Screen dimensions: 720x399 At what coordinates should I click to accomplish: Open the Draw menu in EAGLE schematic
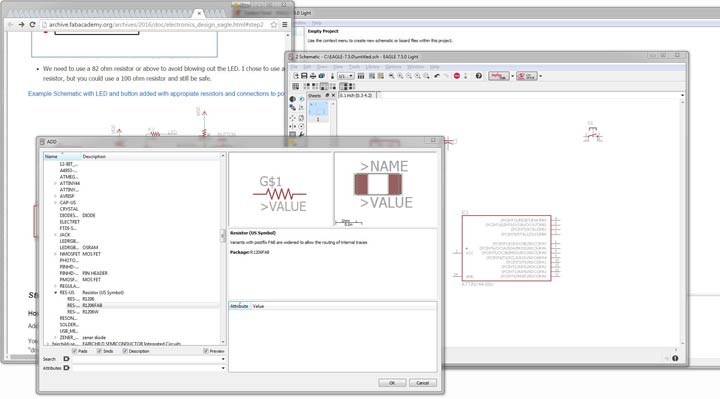pyautogui.click(x=322, y=67)
